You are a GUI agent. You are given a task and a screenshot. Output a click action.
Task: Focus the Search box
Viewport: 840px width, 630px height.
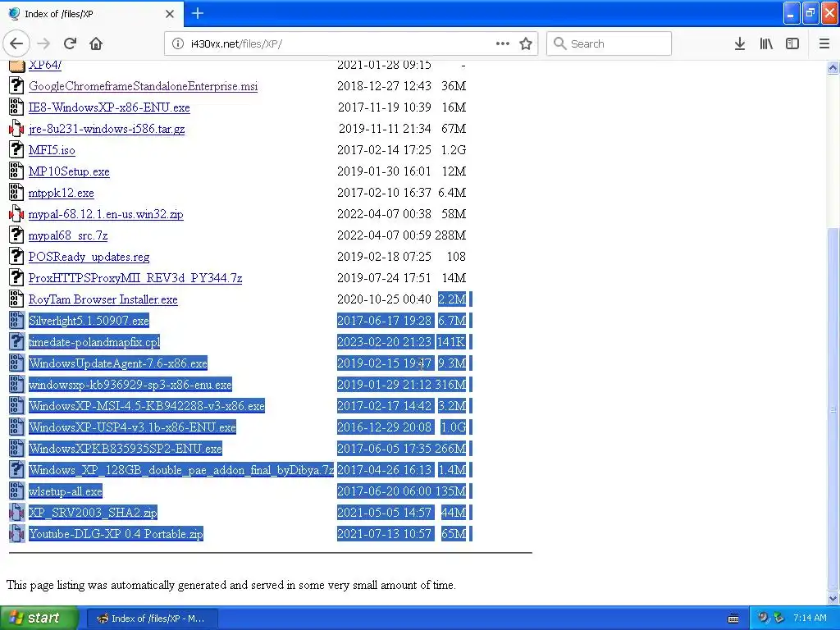(x=609, y=43)
